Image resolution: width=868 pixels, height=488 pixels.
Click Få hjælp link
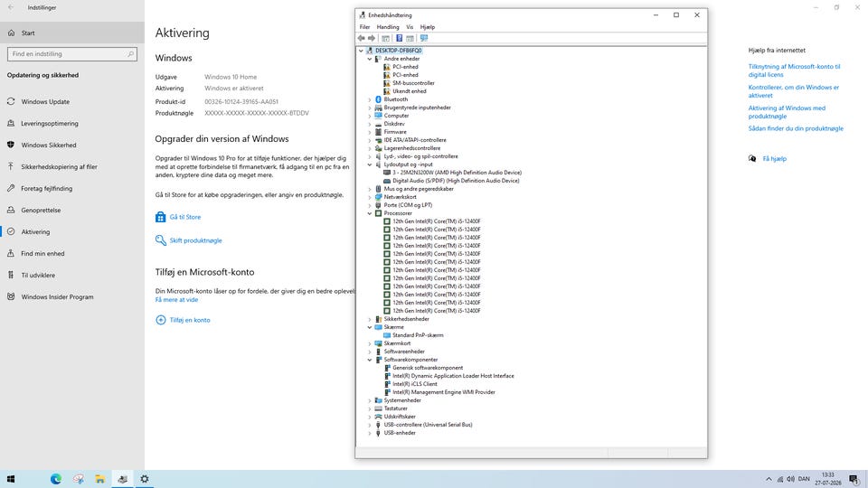click(x=775, y=159)
